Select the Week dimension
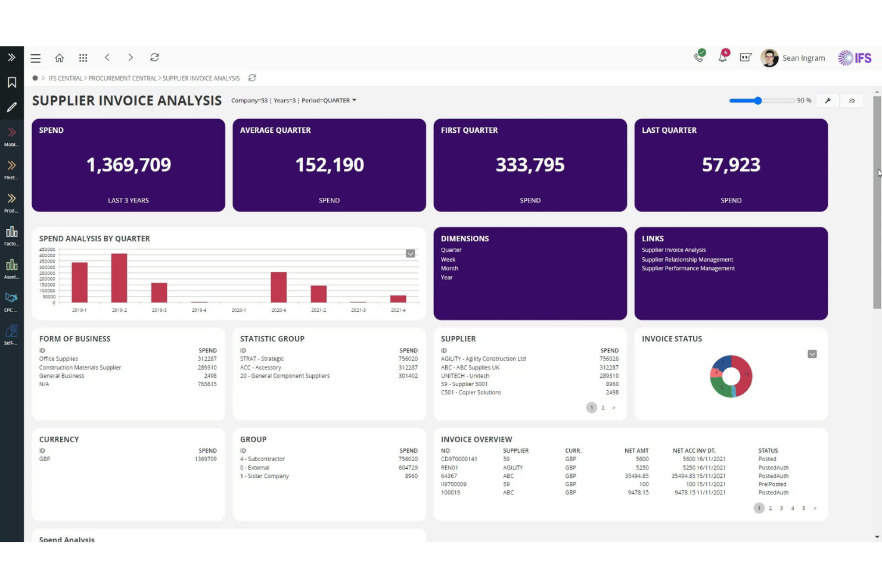 pos(448,260)
